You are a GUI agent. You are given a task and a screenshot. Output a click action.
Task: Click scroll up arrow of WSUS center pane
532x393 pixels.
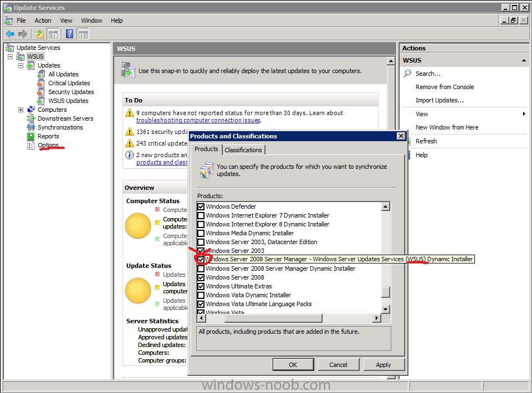(x=391, y=61)
